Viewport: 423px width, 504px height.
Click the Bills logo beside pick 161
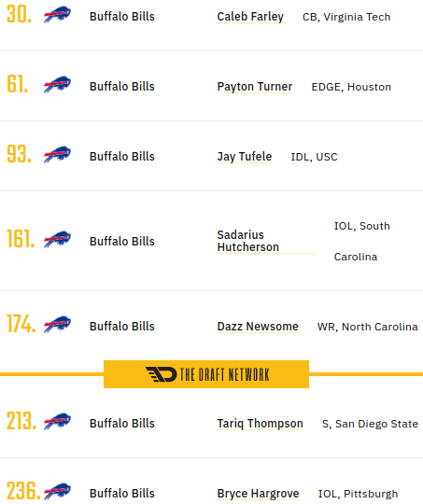(57, 240)
